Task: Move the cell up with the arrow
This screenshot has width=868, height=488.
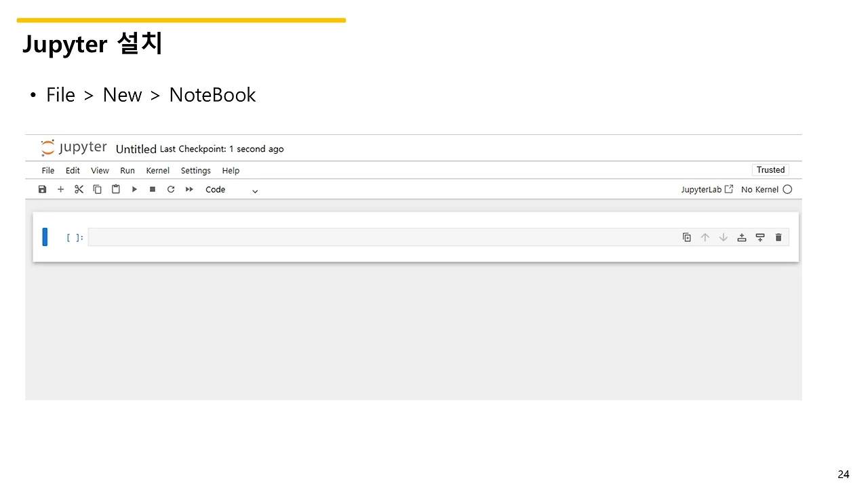Action: pos(705,237)
